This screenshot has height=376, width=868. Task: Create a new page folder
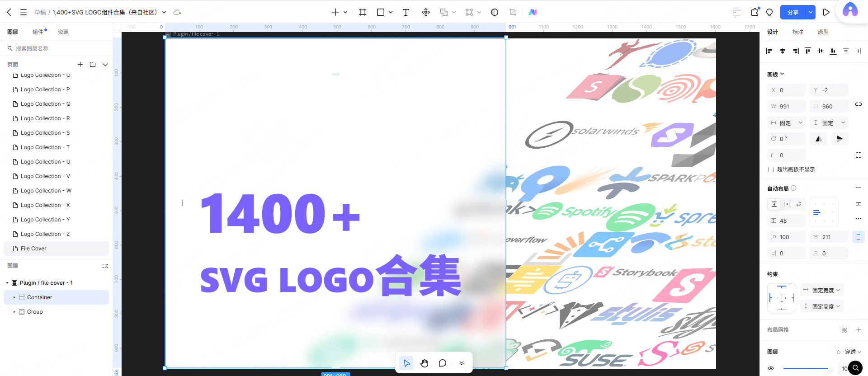pos(93,65)
